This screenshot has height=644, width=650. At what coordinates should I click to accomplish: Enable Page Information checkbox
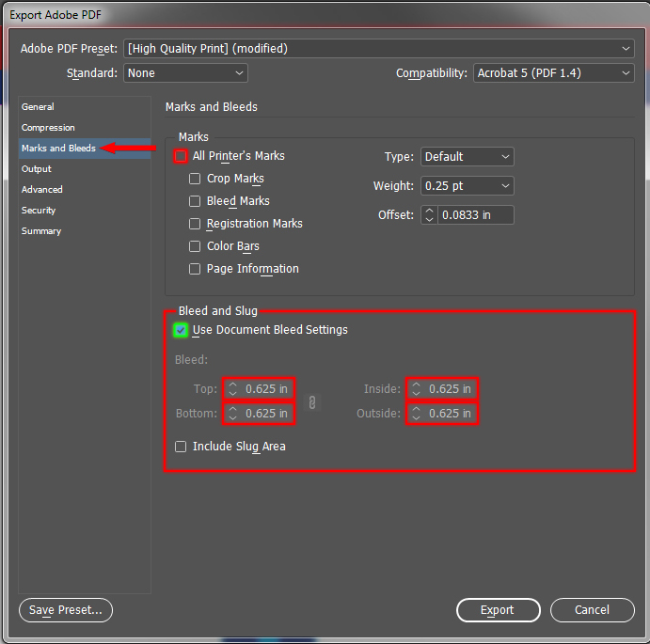coord(195,269)
